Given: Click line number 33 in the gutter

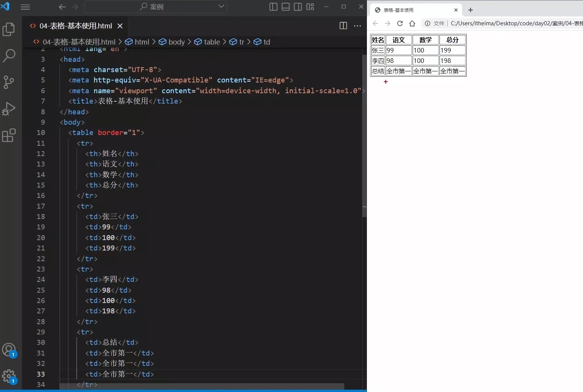Looking at the screenshot, I should (x=41, y=374).
